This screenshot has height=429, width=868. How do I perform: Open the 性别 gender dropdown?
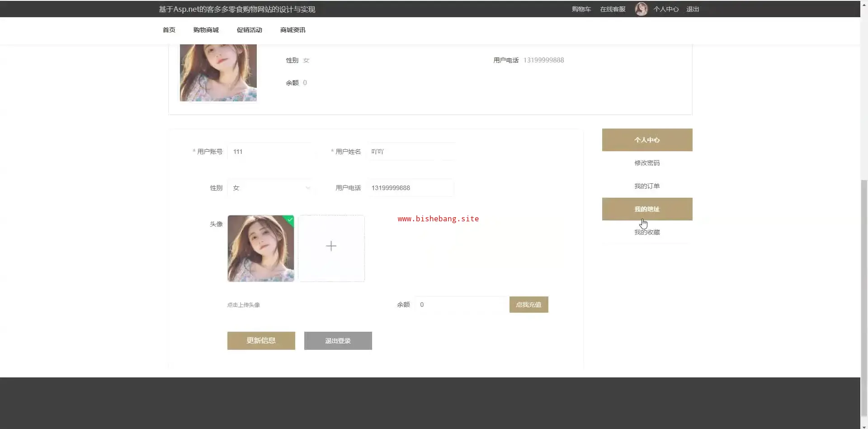pos(270,188)
